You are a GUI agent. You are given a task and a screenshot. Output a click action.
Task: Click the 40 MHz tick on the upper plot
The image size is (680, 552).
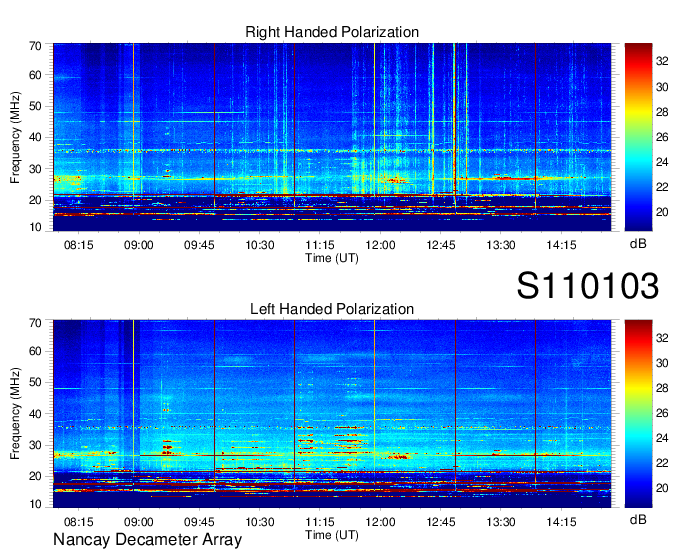(35, 137)
